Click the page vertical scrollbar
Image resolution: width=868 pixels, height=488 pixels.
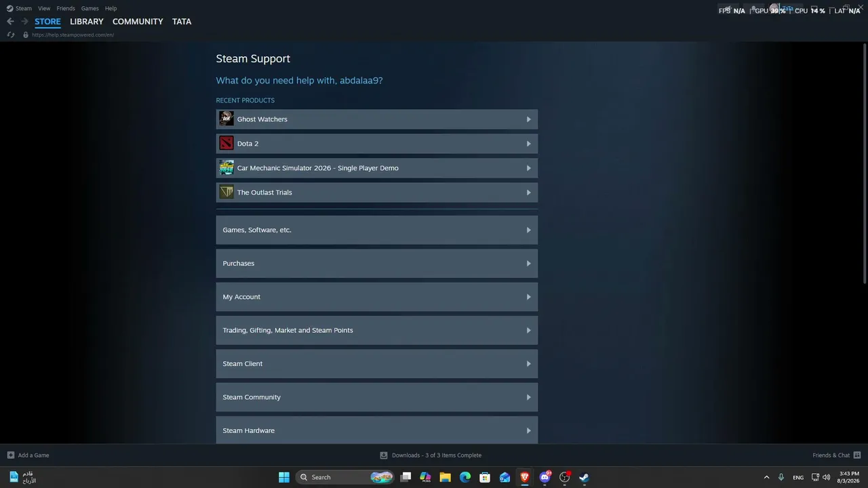[865, 163]
